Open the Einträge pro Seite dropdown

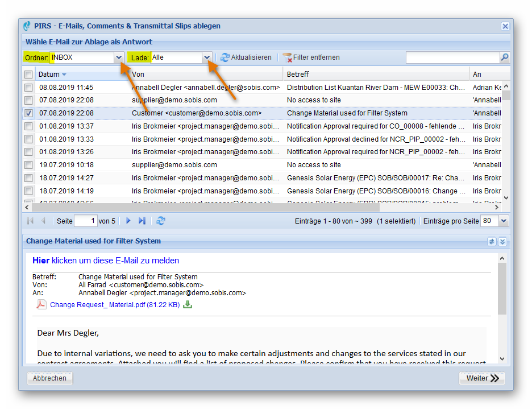point(504,221)
